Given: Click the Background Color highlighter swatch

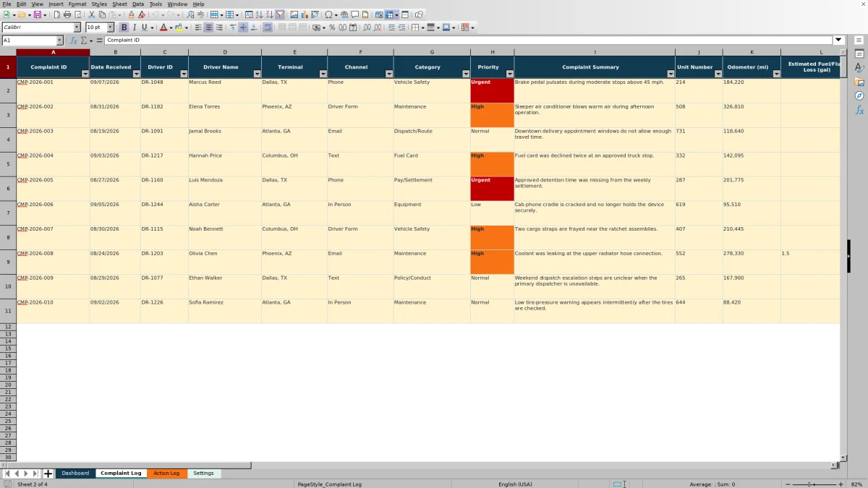Looking at the screenshot, I should [178, 27].
